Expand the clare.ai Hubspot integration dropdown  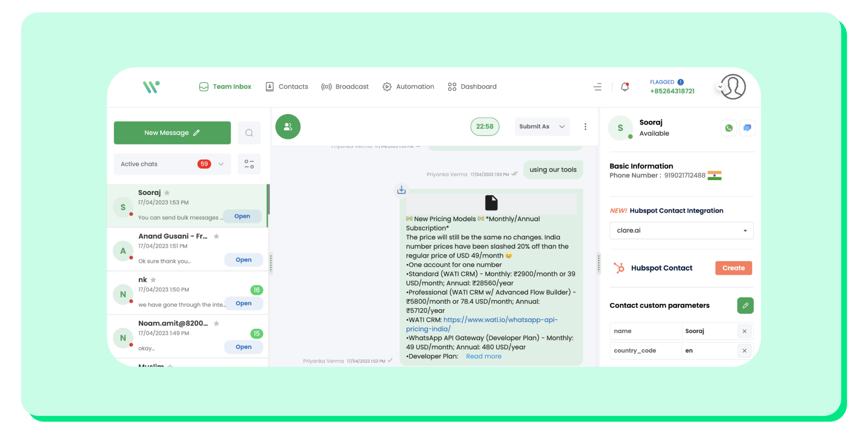pos(745,230)
